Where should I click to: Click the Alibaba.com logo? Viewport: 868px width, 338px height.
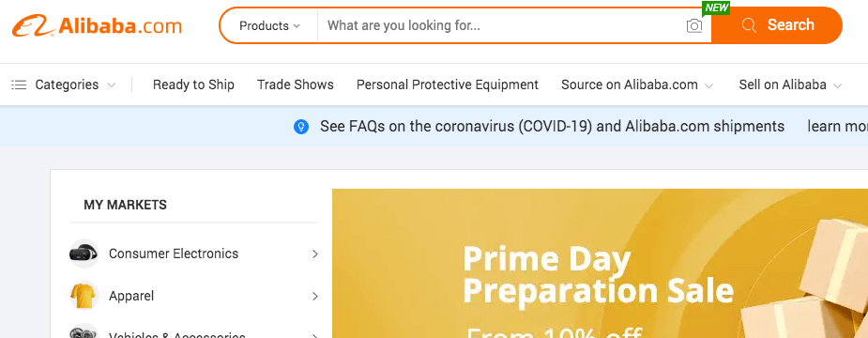click(x=97, y=25)
